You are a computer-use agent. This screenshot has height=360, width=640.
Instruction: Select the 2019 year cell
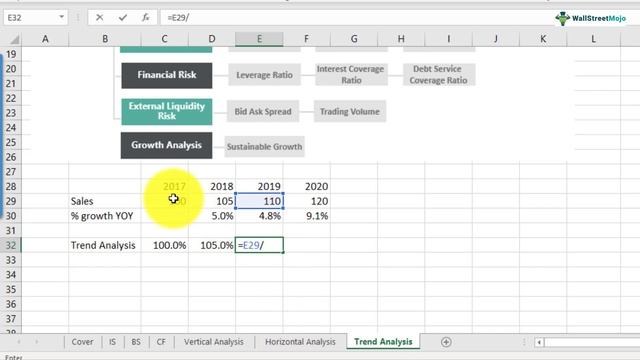(259, 187)
